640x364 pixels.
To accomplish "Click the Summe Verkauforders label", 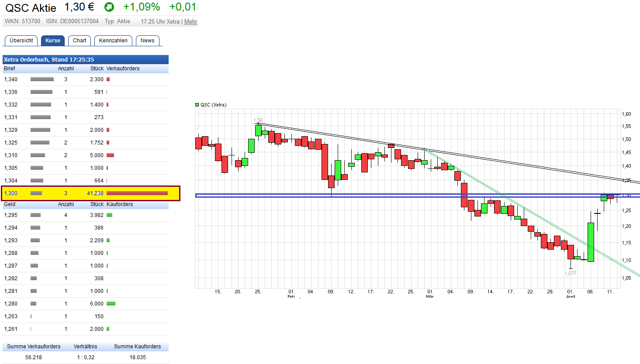I will pyautogui.click(x=34, y=347).
